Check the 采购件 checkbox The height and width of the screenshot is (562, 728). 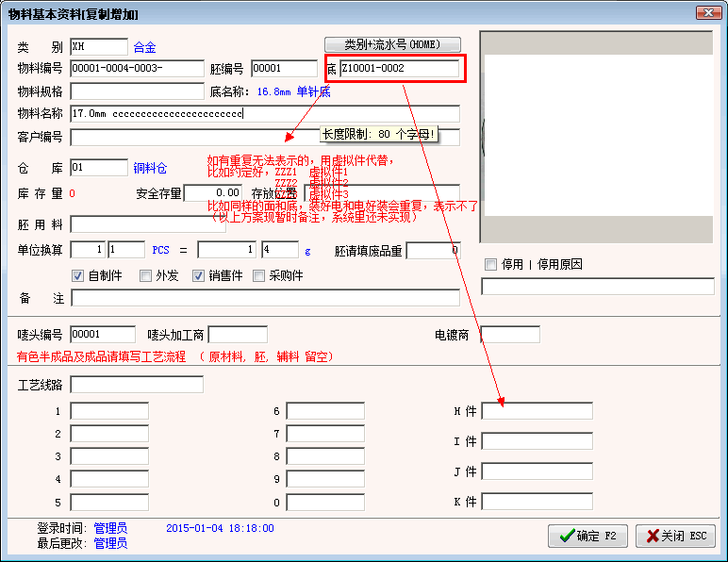pyautogui.click(x=258, y=275)
